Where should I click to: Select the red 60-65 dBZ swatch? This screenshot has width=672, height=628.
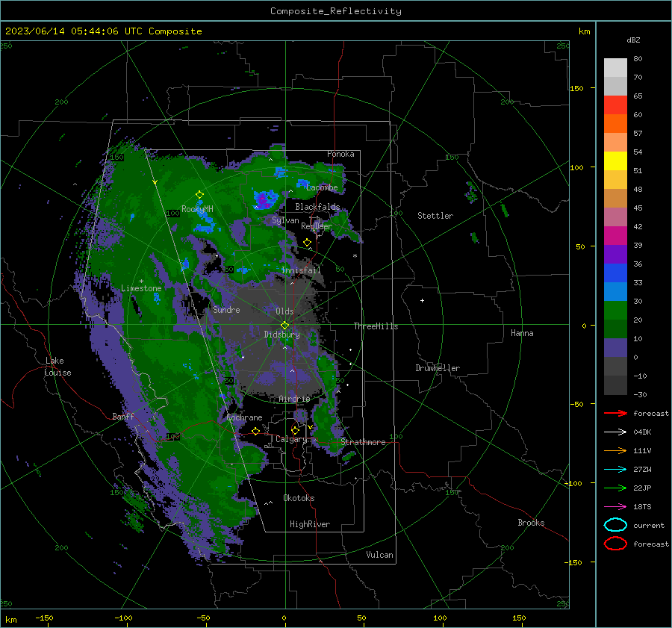click(615, 105)
